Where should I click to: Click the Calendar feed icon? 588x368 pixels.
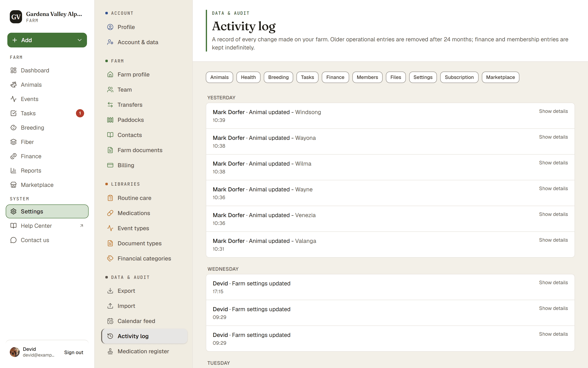tap(110, 321)
